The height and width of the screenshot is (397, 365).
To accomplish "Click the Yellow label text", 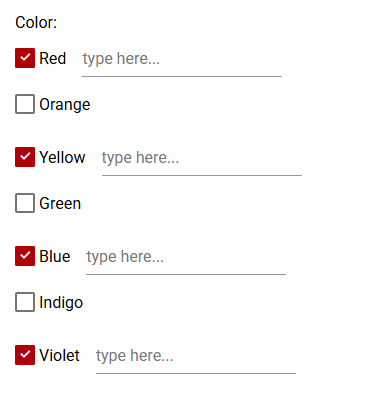I will point(62,157).
